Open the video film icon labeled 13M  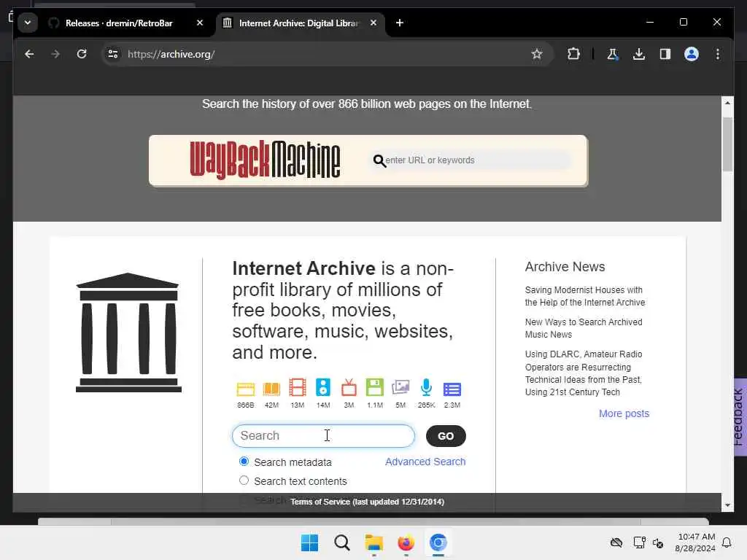(298, 388)
